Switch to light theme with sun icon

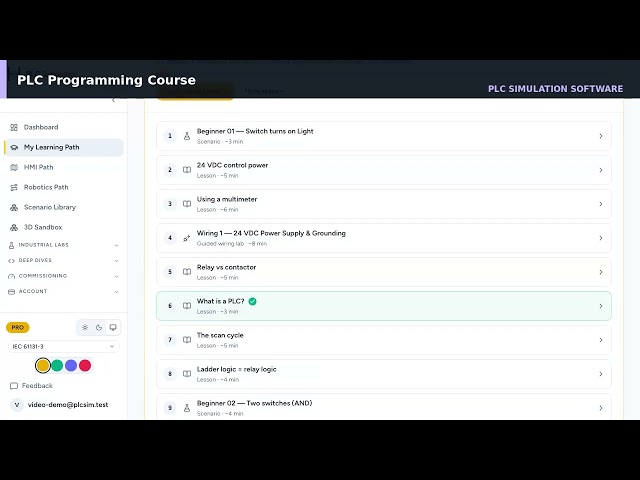pyautogui.click(x=85, y=327)
